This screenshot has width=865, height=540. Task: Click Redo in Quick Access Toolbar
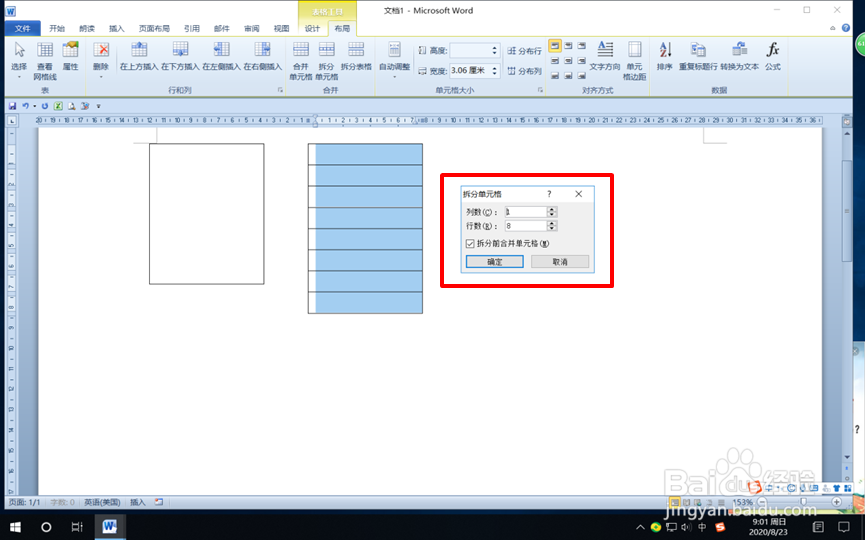tap(45, 106)
